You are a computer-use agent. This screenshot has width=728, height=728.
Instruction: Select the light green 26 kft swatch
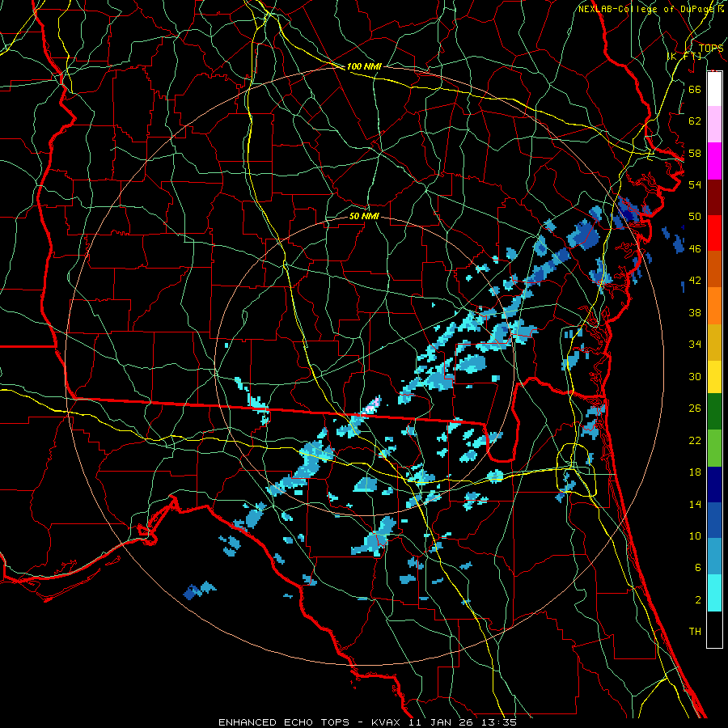coord(714,448)
